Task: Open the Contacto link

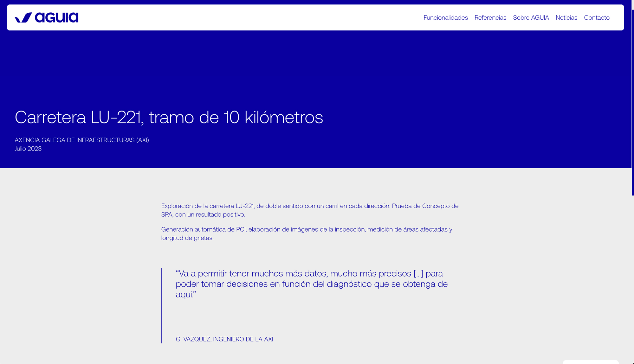Action: (597, 18)
